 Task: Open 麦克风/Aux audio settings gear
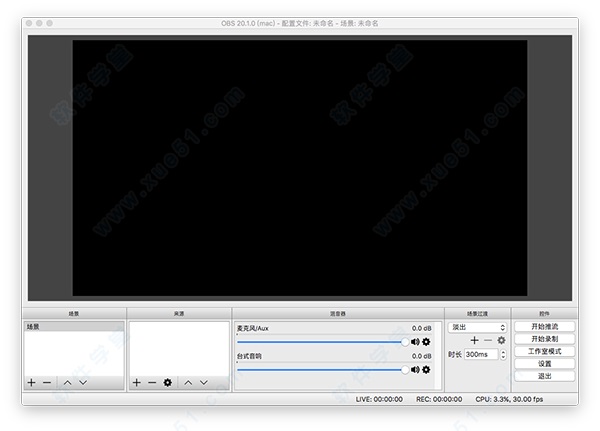click(426, 342)
